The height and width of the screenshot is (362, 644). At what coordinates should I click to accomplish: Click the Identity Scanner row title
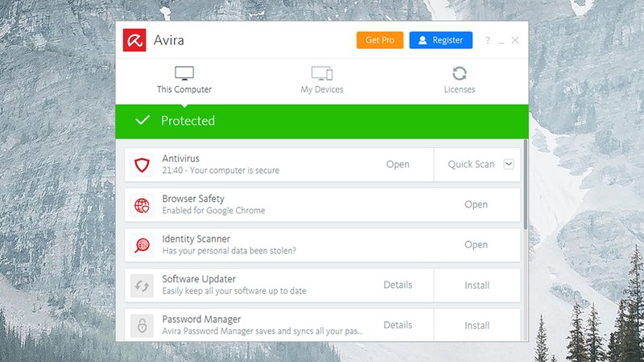[x=196, y=239]
